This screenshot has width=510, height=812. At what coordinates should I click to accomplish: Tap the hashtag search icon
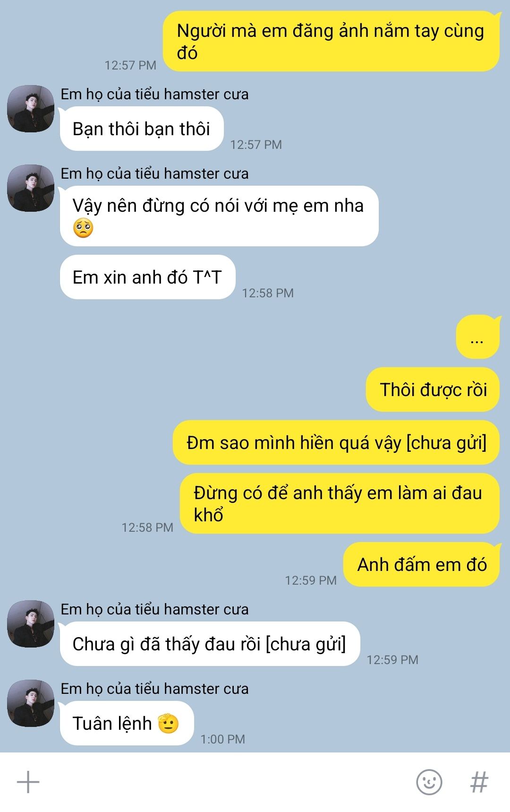click(479, 782)
